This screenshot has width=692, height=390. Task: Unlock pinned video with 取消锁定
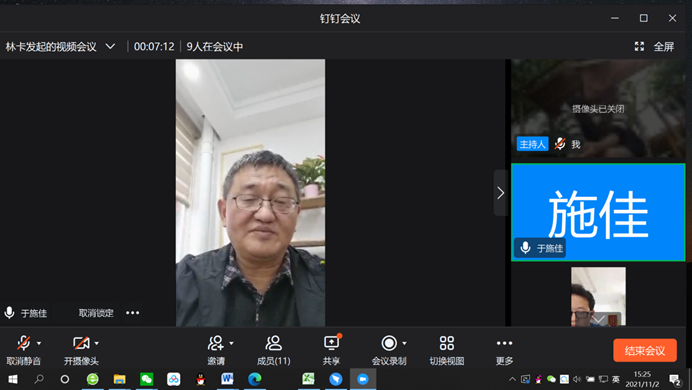pos(96,313)
